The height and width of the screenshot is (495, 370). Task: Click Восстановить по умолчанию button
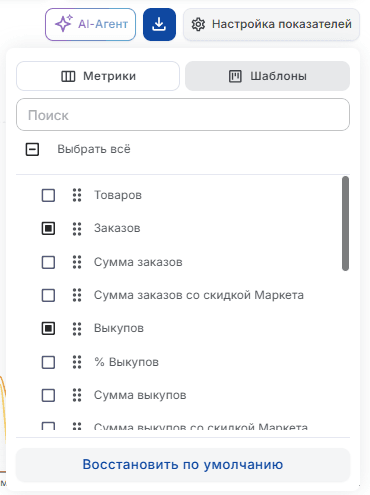coord(183,465)
